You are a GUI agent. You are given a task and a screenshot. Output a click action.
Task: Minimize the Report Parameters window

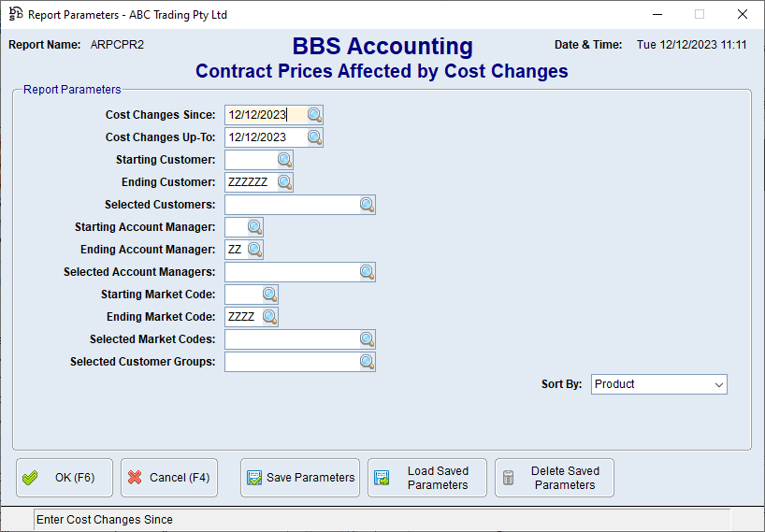click(x=657, y=14)
